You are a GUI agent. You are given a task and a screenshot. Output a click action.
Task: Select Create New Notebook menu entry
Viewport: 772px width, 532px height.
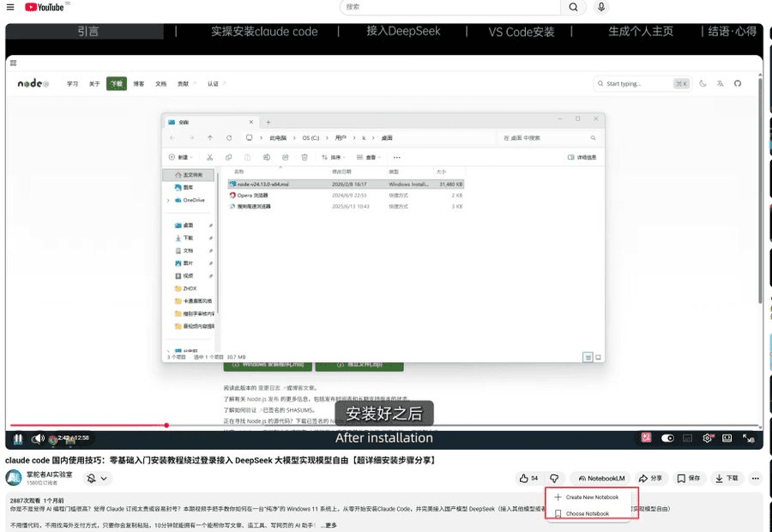click(x=588, y=497)
